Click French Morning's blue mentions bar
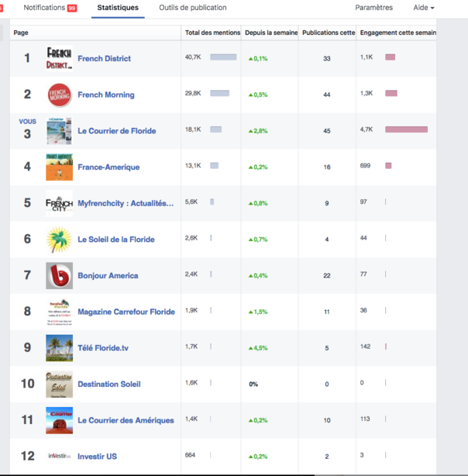468x476 pixels. pyautogui.click(x=219, y=93)
